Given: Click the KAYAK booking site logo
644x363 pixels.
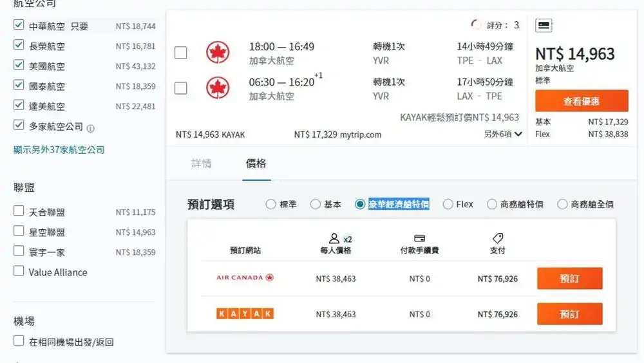Looking at the screenshot, I should click(245, 313).
